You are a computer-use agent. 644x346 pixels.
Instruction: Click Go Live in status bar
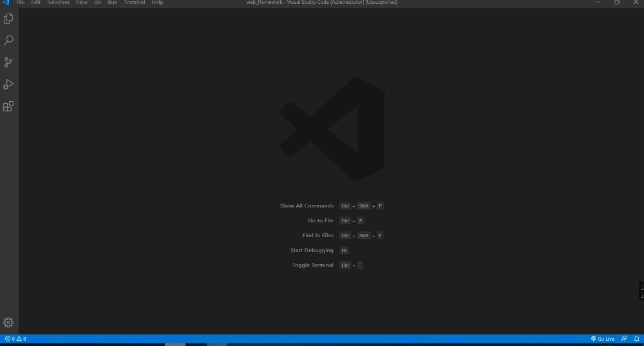pyautogui.click(x=603, y=339)
